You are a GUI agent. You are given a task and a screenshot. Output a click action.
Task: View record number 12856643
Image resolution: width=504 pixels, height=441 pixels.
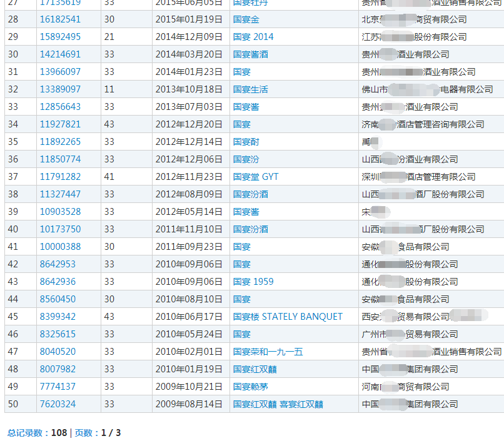[x=60, y=107]
